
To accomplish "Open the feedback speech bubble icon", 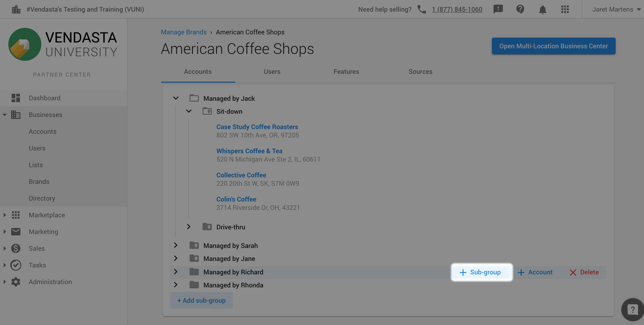I will tap(498, 9).
